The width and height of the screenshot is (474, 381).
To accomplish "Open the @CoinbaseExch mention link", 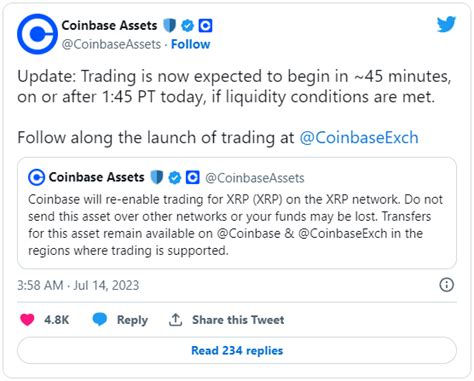I will point(359,138).
